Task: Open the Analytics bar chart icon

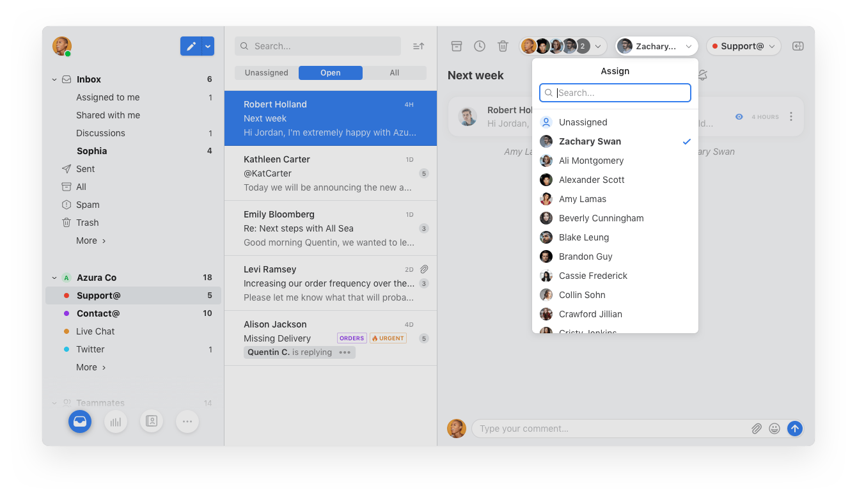Action: click(x=115, y=421)
